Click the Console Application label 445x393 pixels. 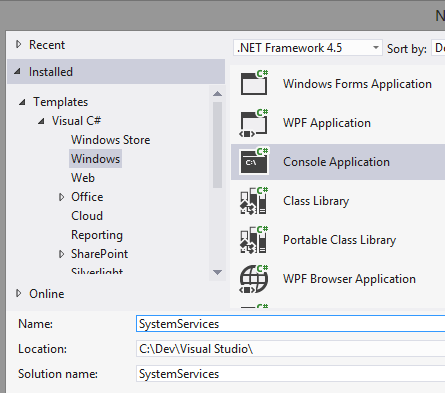(336, 162)
